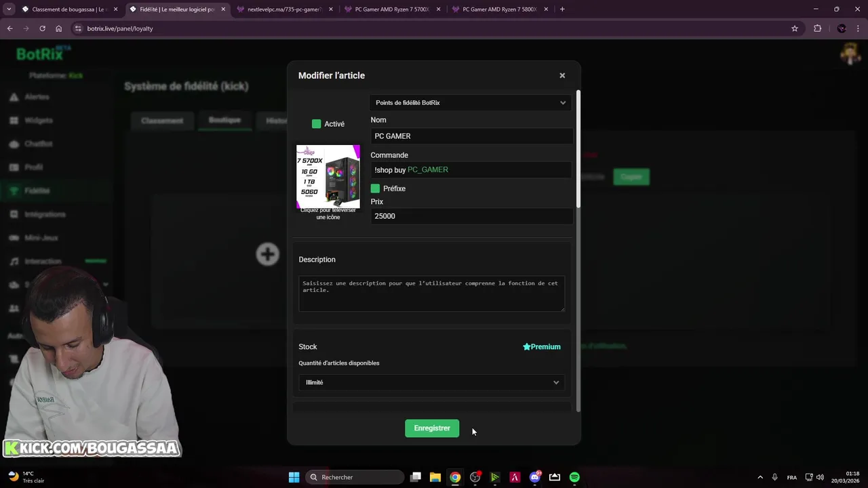This screenshot has width=868, height=488.
Task: Click the Nom field containing PC GAMER
Action: pos(471,136)
